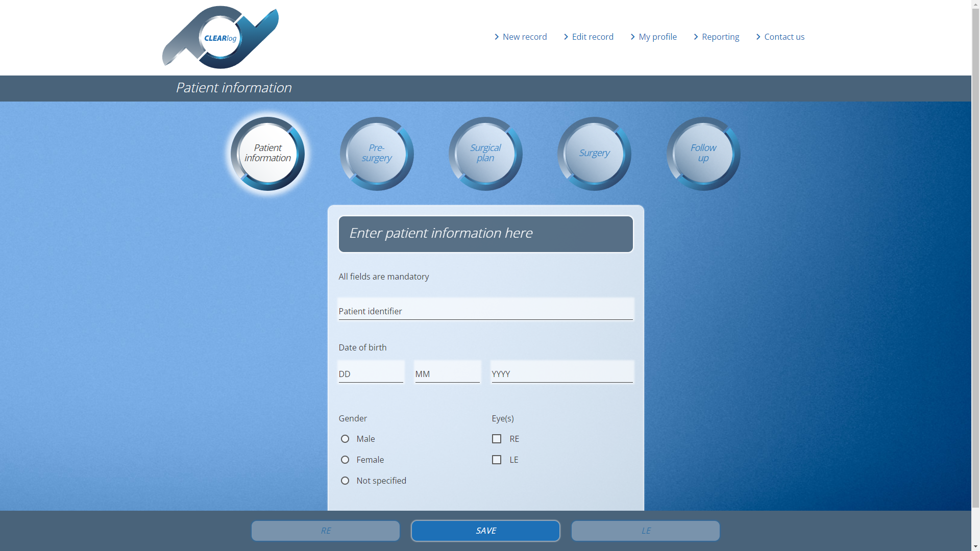Click the RE button in bottom bar

pos(326,531)
